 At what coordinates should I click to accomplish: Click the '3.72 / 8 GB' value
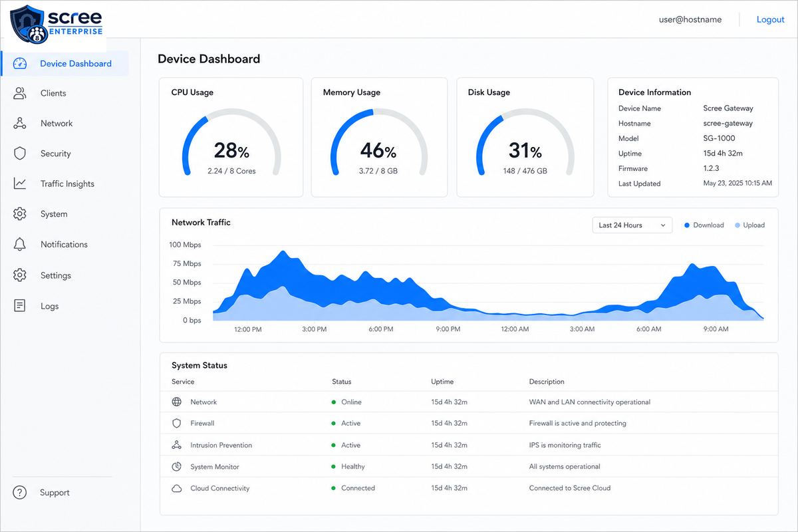click(x=378, y=171)
